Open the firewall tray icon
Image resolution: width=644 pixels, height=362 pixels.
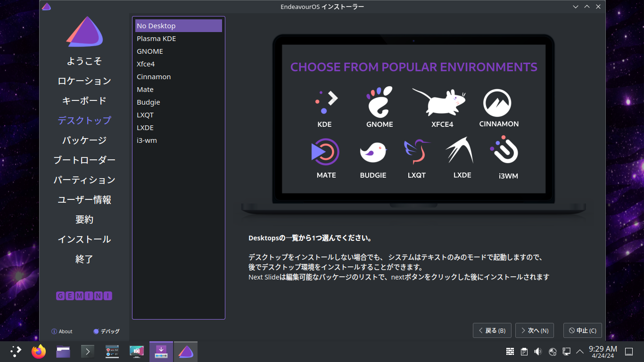pos(510,352)
